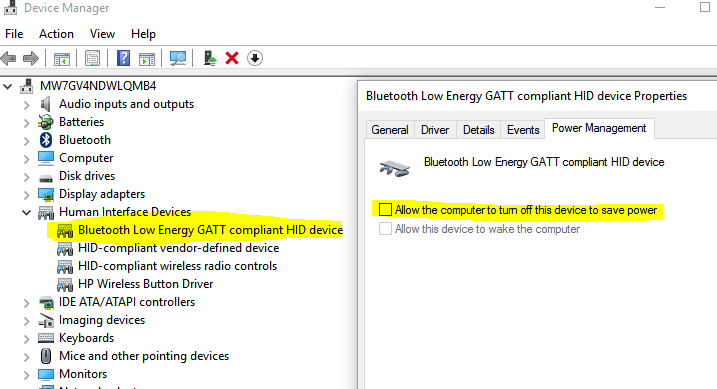Switch to the Events tab
The width and height of the screenshot is (717, 389).
[523, 130]
